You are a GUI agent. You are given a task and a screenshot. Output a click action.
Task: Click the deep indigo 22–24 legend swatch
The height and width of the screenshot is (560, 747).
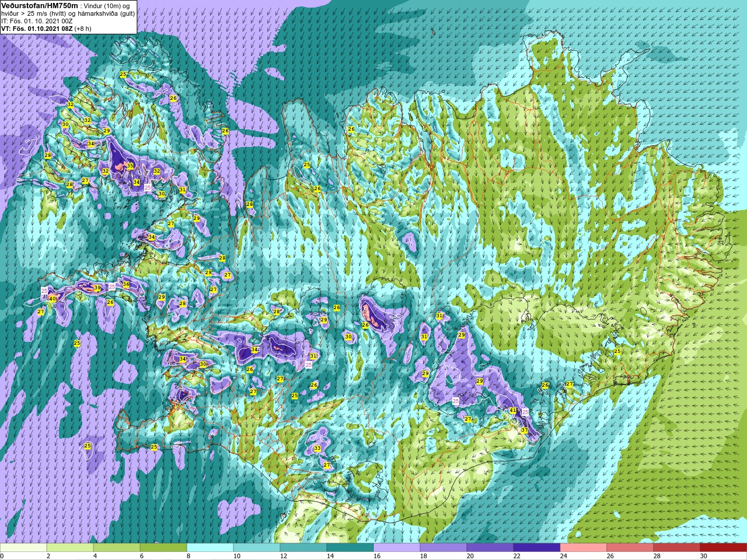[x=537, y=548]
